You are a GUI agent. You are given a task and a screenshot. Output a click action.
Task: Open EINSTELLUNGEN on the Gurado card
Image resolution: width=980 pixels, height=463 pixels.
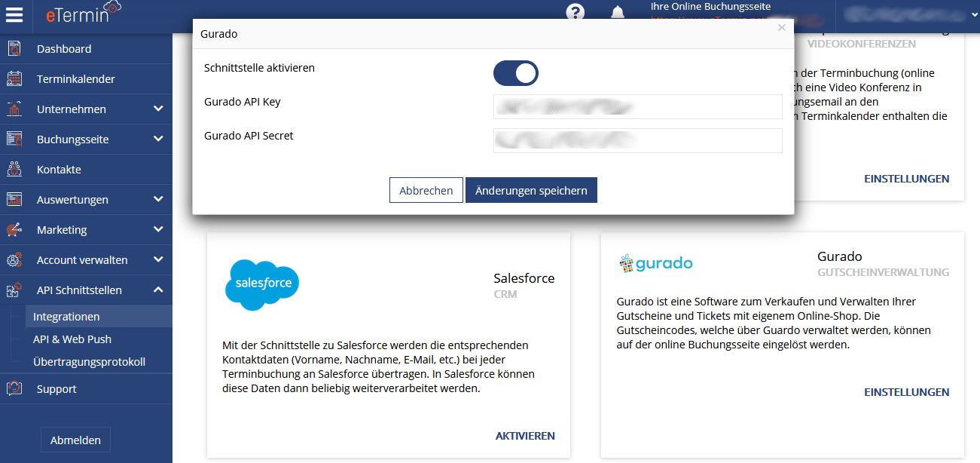coord(907,392)
